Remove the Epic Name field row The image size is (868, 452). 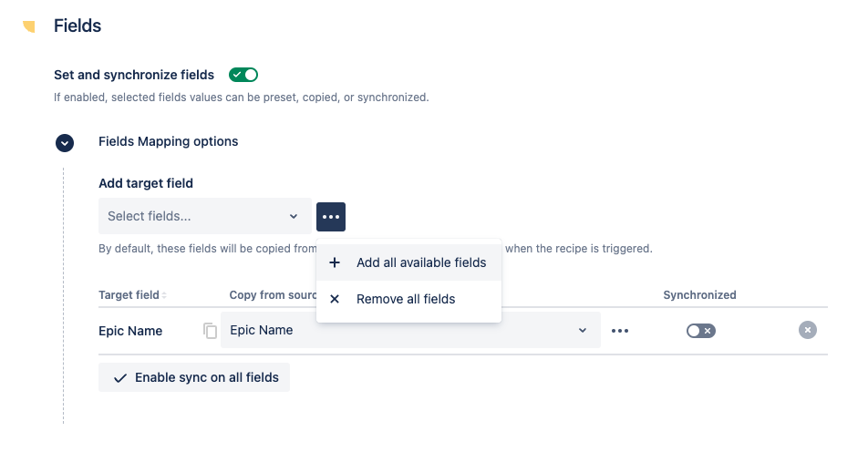coord(807,330)
